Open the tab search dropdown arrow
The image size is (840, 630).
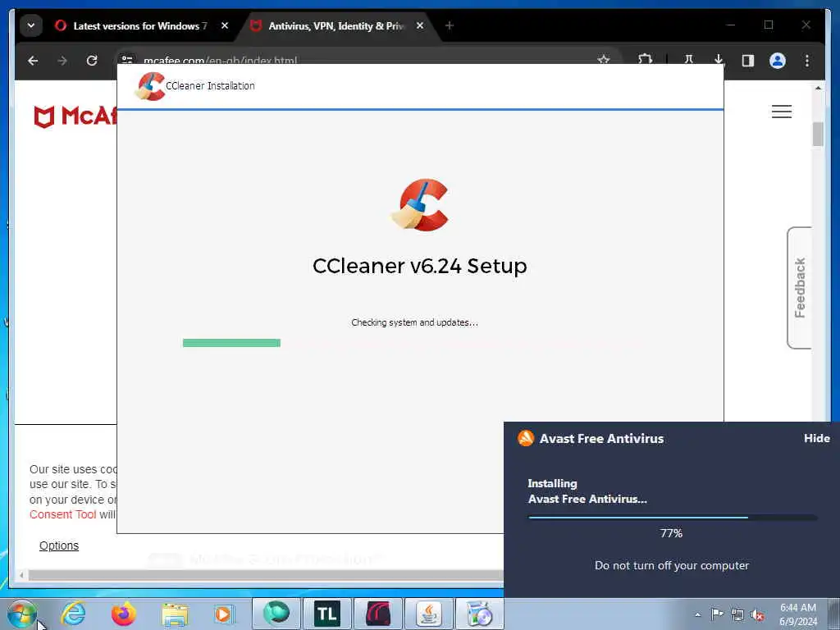pyautogui.click(x=31, y=25)
